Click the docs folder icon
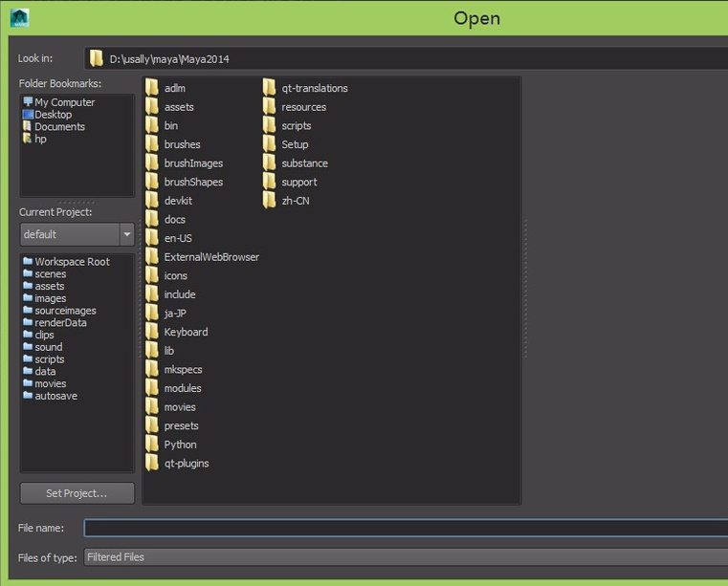 (x=152, y=219)
